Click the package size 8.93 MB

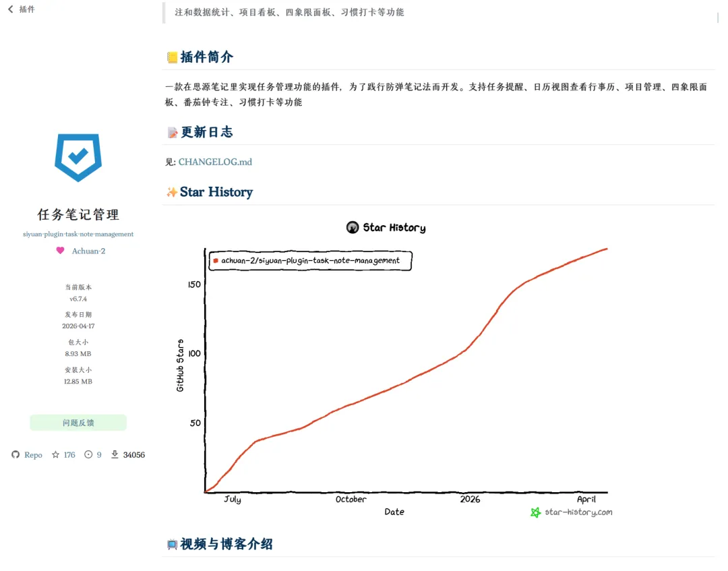(x=78, y=354)
